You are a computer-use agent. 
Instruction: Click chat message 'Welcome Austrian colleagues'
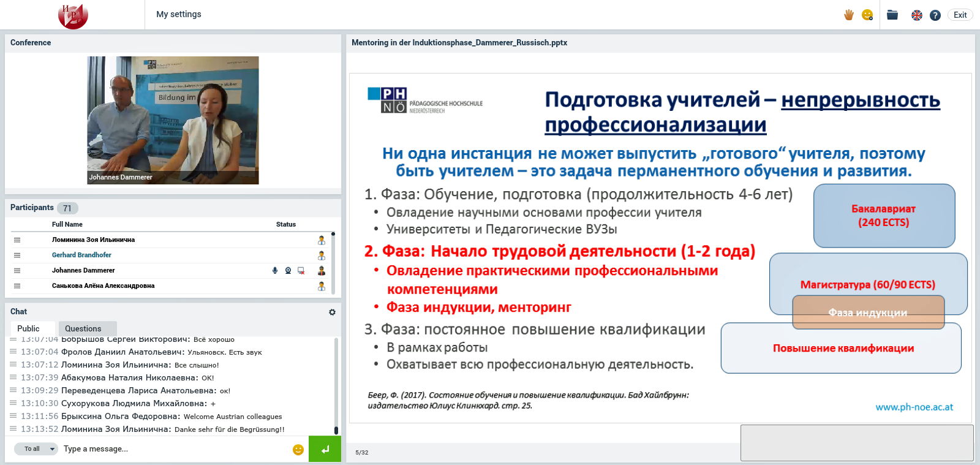tap(233, 417)
